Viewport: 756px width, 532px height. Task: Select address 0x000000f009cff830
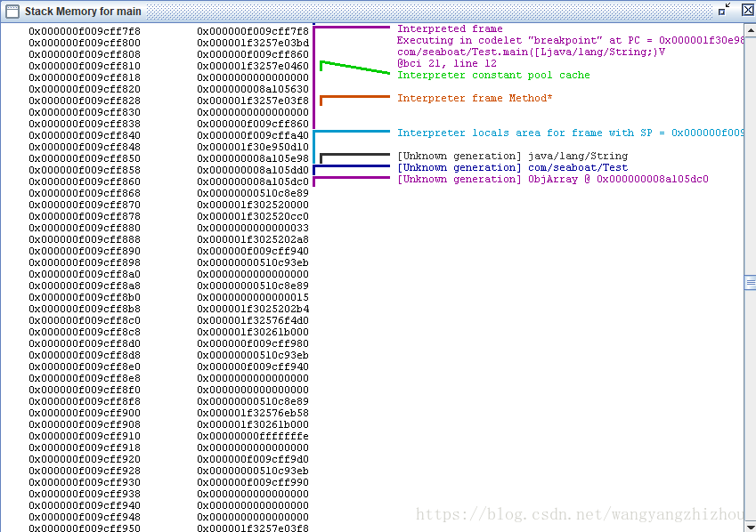click(85, 112)
